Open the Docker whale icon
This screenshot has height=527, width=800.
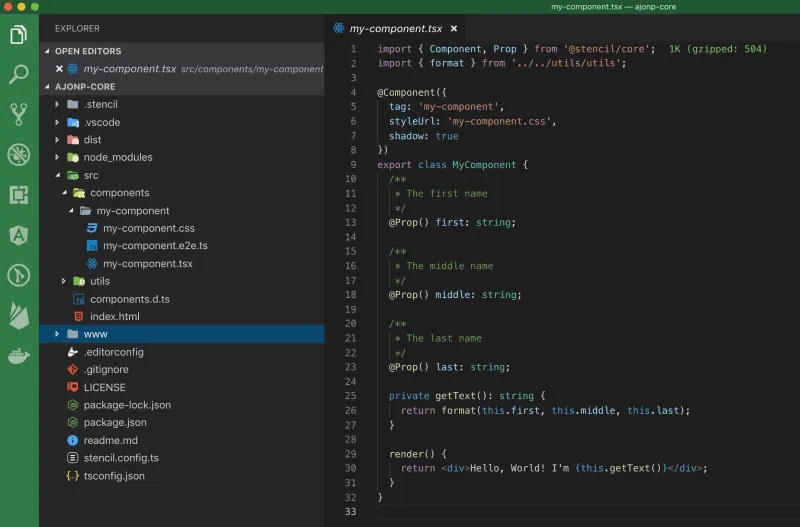point(18,356)
